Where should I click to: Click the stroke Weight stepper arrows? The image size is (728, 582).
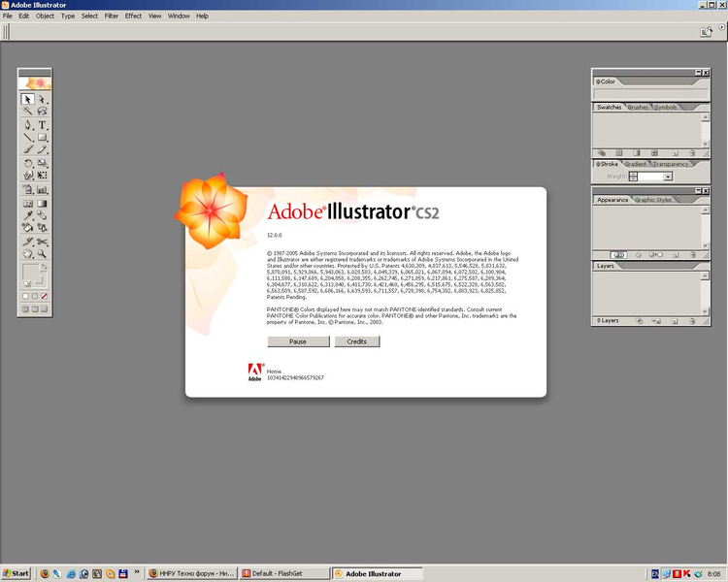(x=633, y=177)
